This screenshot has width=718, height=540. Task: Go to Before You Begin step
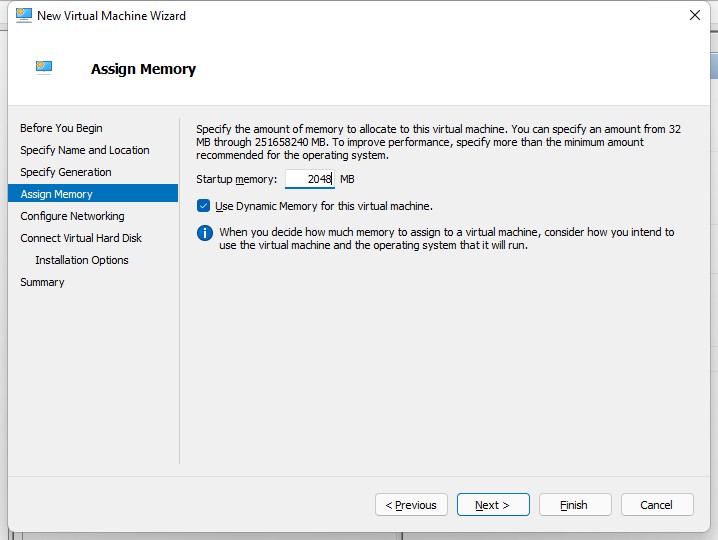pos(61,128)
